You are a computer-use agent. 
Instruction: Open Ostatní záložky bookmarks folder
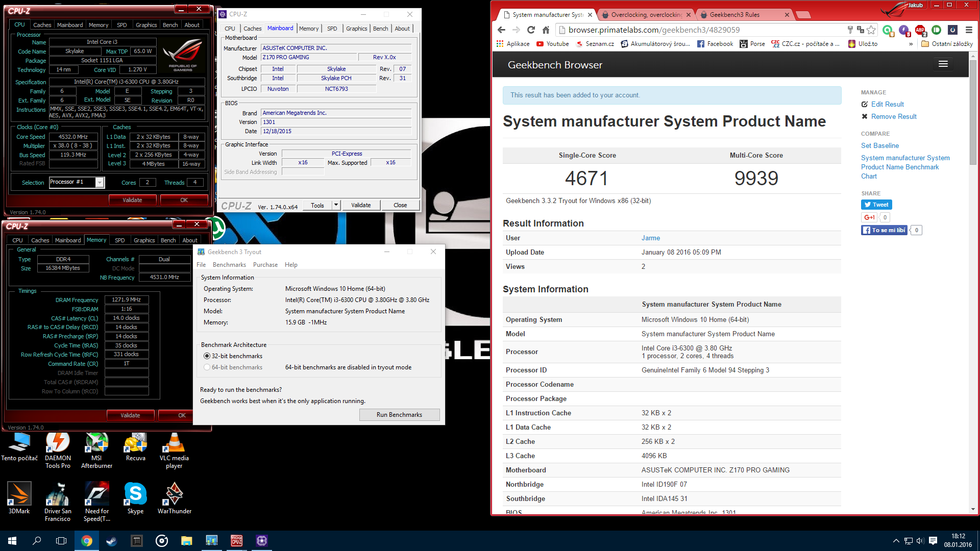tap(947, 44)
